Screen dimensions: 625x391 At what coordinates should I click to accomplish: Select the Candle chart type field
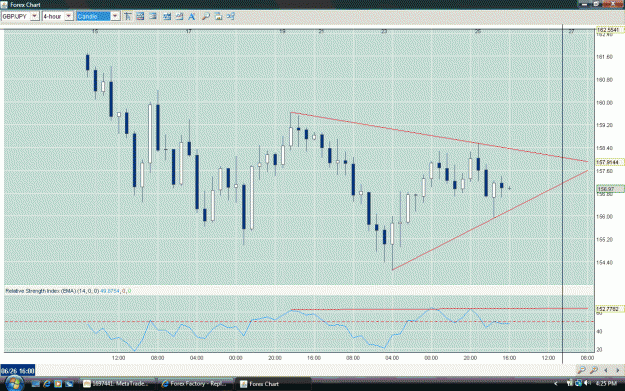(93, 16)
